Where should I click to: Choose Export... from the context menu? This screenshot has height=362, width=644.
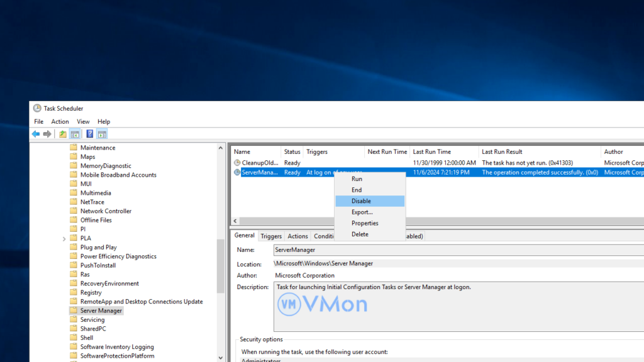362,212
